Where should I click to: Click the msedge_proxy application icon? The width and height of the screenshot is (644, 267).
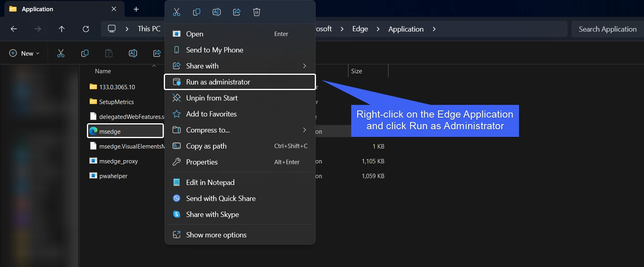pos(93,161)
